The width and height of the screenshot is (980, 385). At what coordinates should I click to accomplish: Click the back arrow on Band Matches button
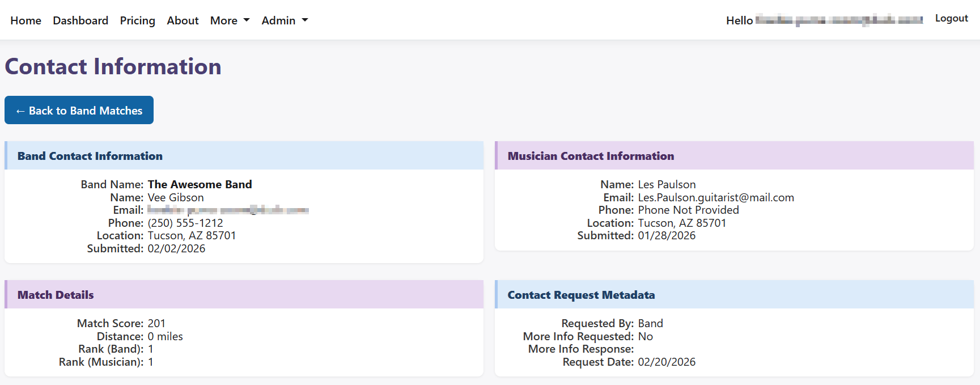(20, 110)
